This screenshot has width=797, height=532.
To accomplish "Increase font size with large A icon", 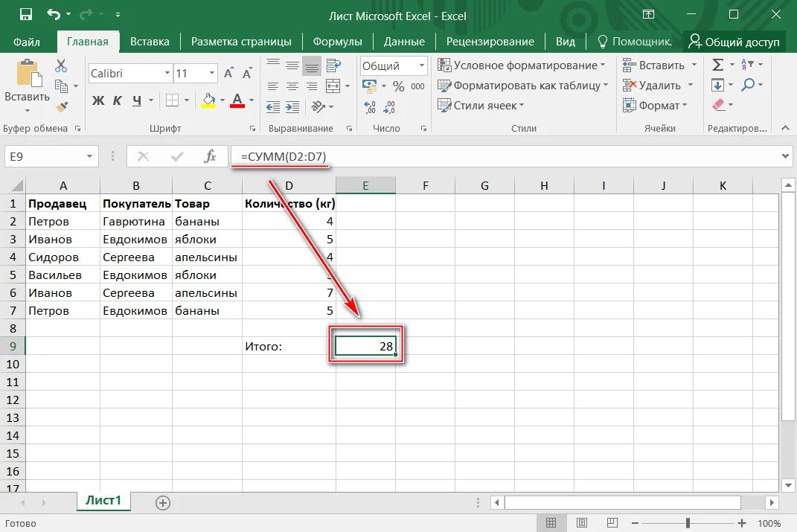I will click(228, 73).
